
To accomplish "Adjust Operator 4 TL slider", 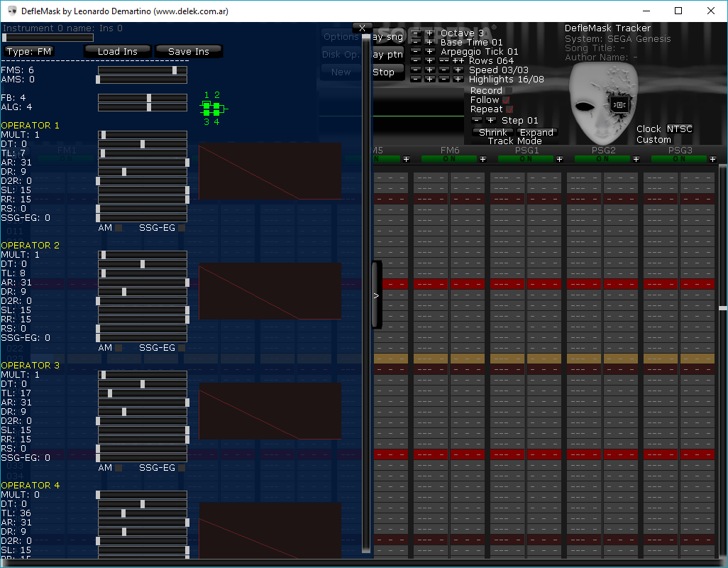I will (x=143, y=513).
